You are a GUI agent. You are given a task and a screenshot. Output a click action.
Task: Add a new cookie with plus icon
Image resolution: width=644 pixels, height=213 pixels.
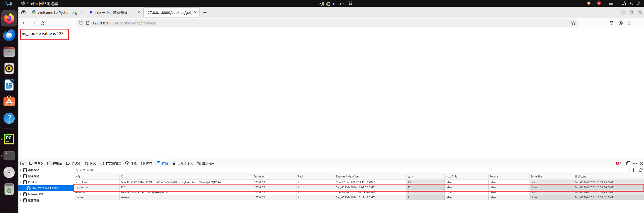click(x=633, y=170)
